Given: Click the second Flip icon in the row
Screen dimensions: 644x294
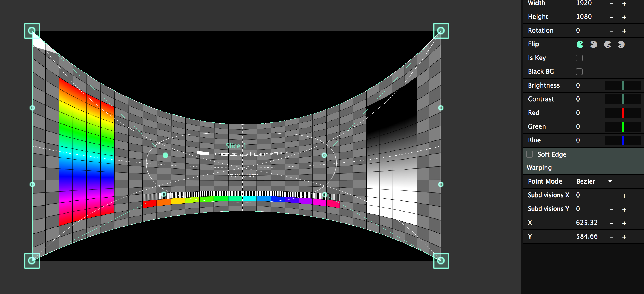Looking at the screenshot, I should [593, 44].
